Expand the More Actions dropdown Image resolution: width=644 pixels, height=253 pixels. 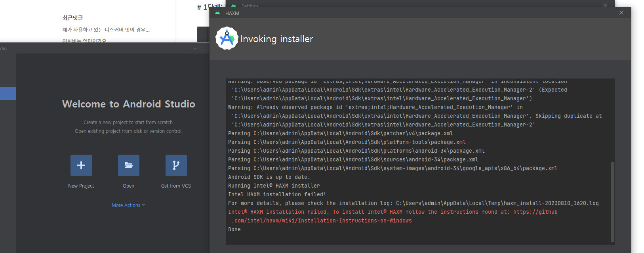click(x=128, y=205)
